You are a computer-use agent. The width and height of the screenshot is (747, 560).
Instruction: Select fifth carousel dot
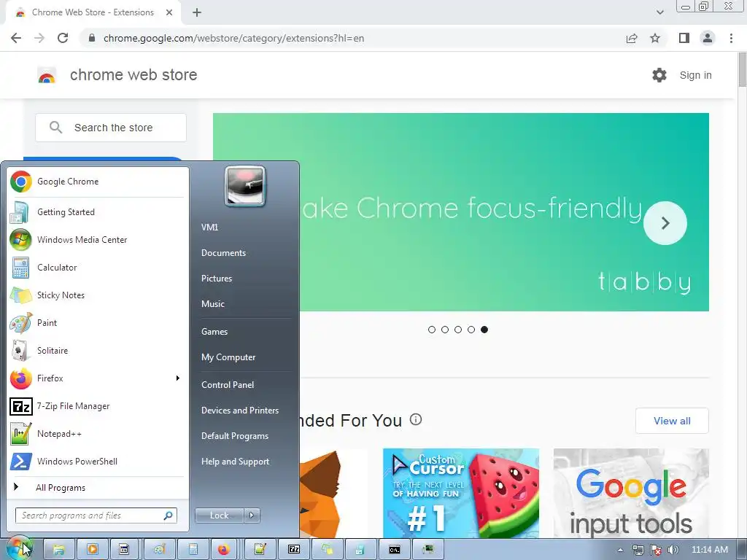coord(484,330)
